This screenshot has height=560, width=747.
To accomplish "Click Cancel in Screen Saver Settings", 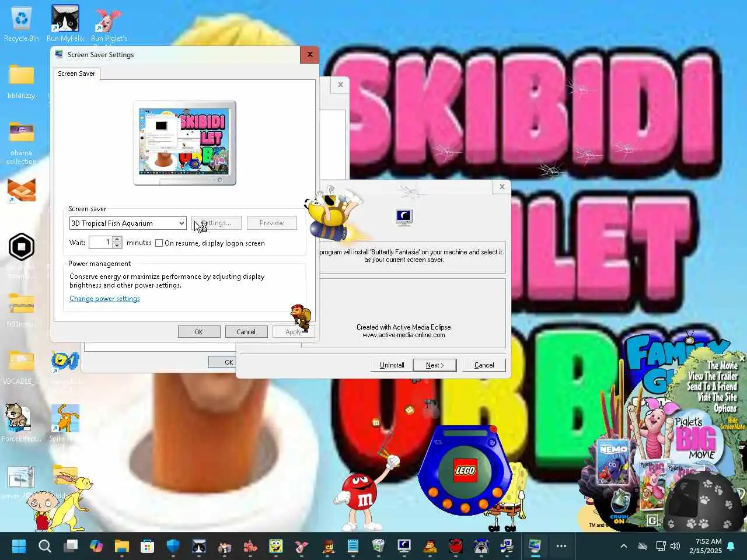I will tap(246, 332).
